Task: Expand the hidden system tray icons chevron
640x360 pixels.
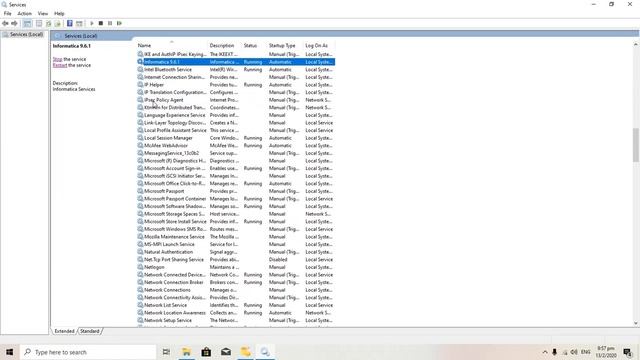Action: (x=545, y=352)
